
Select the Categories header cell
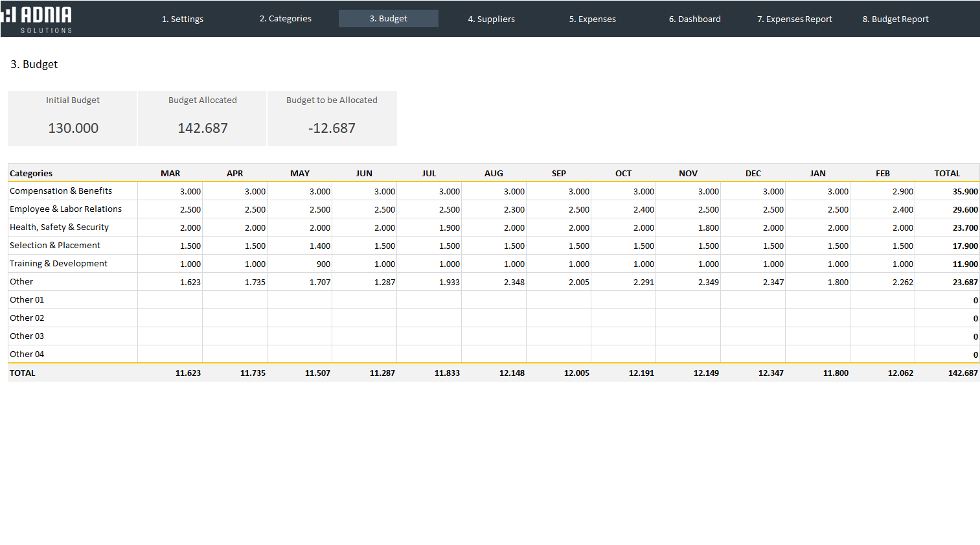click(30, 173)
